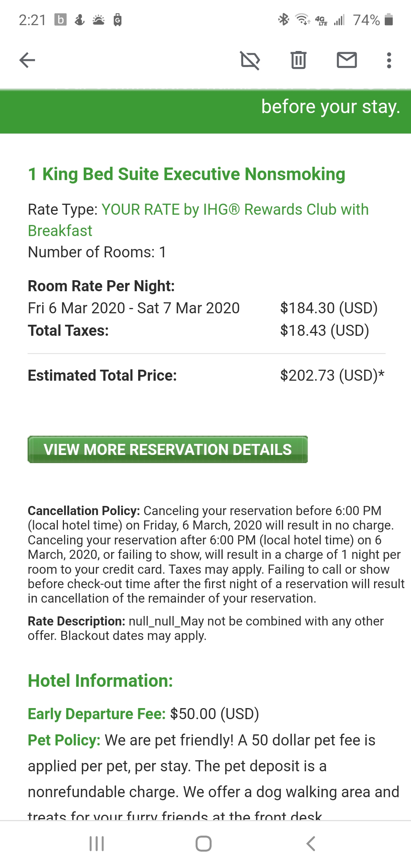Tap the Early Departure Fee label
Screen dimensions: 411x868
(97, 714)
